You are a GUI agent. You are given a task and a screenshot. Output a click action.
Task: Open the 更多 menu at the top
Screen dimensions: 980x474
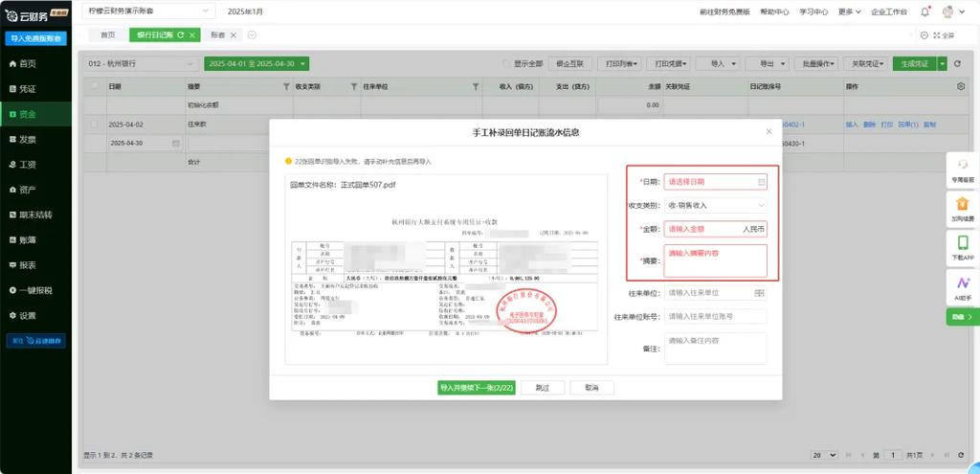pos(850,11)
